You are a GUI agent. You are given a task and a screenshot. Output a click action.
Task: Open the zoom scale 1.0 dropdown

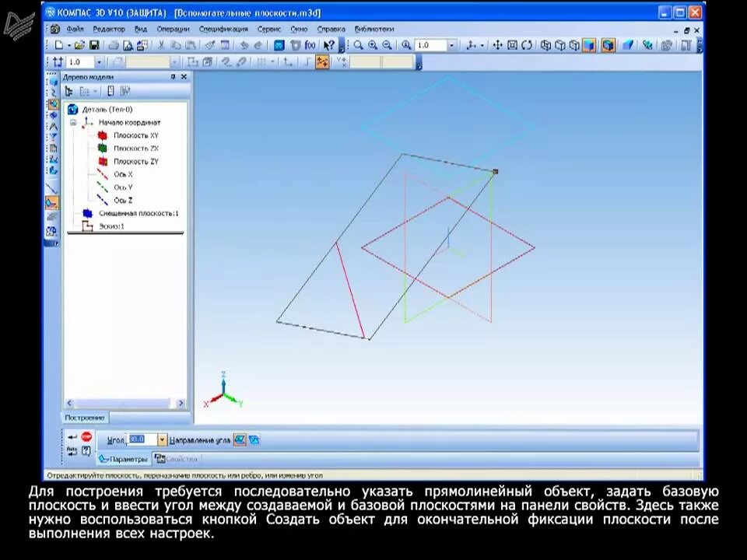[451, 45]
